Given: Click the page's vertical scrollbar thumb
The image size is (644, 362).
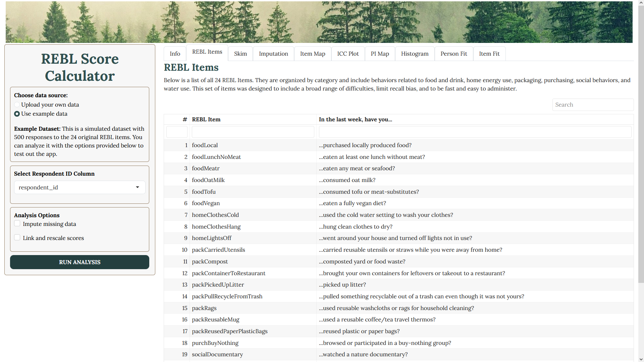Looking at the screenshot, I should click(x=641, y=144).
